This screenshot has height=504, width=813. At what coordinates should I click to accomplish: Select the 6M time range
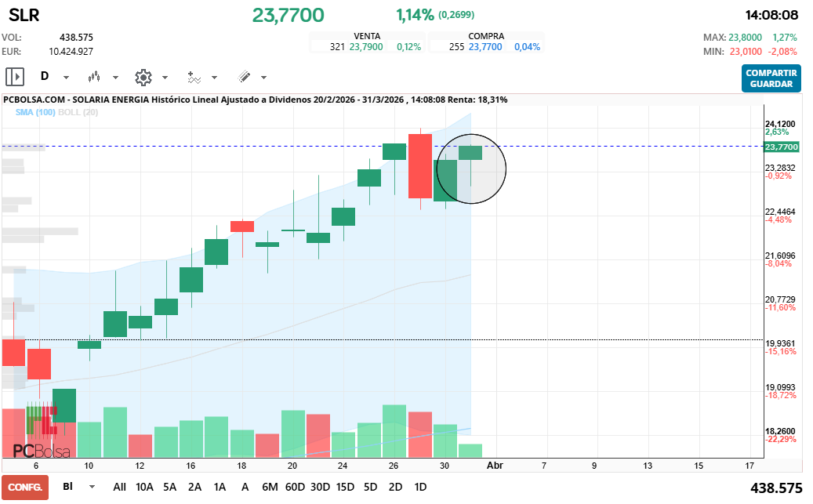pos(270,487)
